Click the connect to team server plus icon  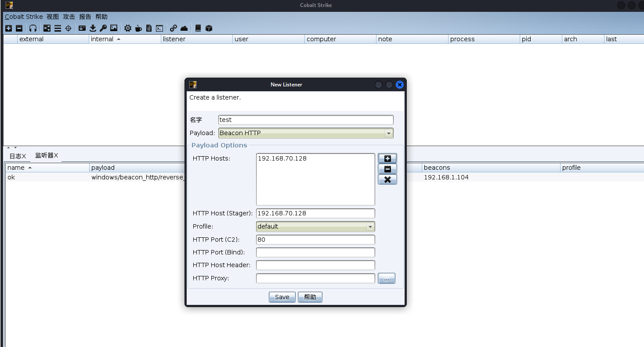[8, 28]
